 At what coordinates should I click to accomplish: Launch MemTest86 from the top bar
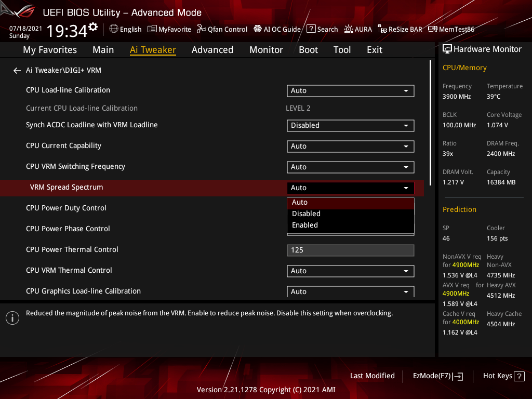click(451, 29)
